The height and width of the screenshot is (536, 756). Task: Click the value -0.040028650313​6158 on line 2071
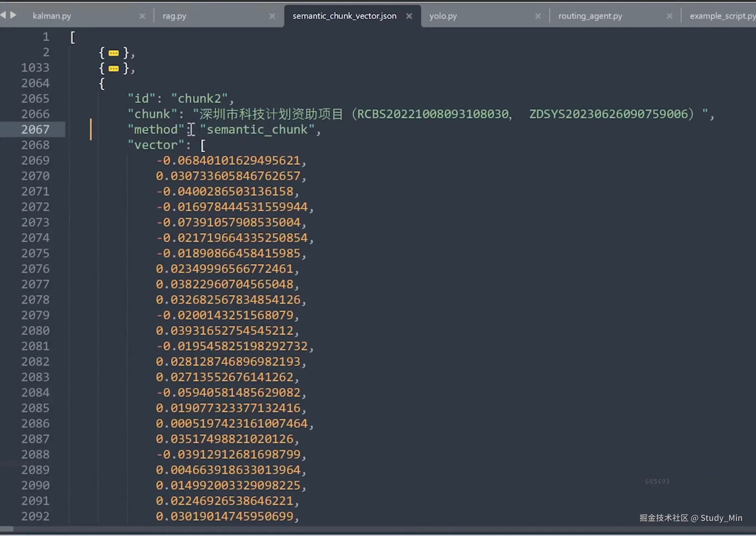224,192
